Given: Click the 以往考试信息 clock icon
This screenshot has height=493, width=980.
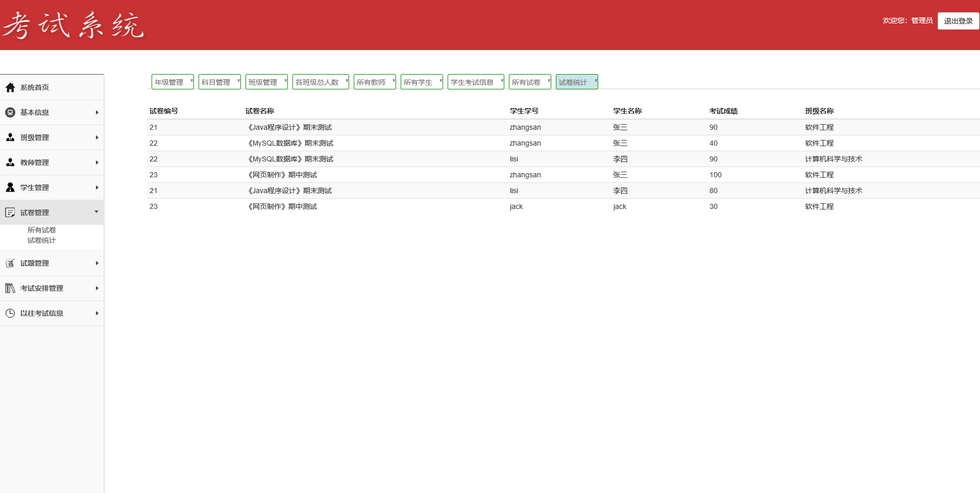Looking at the screenshot, I should click(10, 313).
